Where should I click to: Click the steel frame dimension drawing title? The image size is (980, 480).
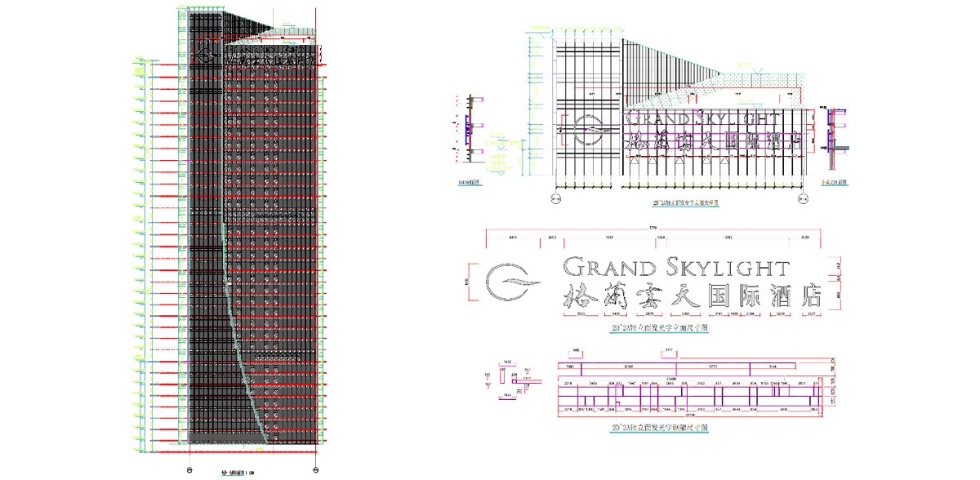point(658,427)
